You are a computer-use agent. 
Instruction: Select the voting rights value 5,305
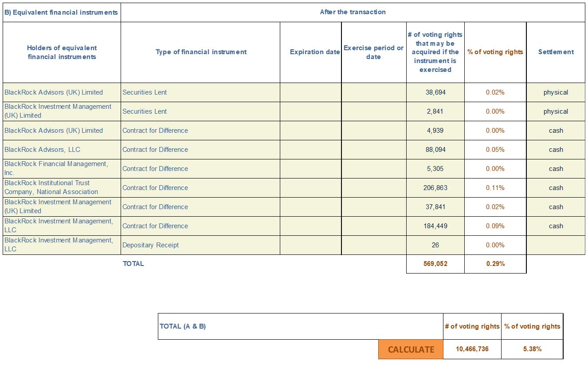tap(435, 169)
